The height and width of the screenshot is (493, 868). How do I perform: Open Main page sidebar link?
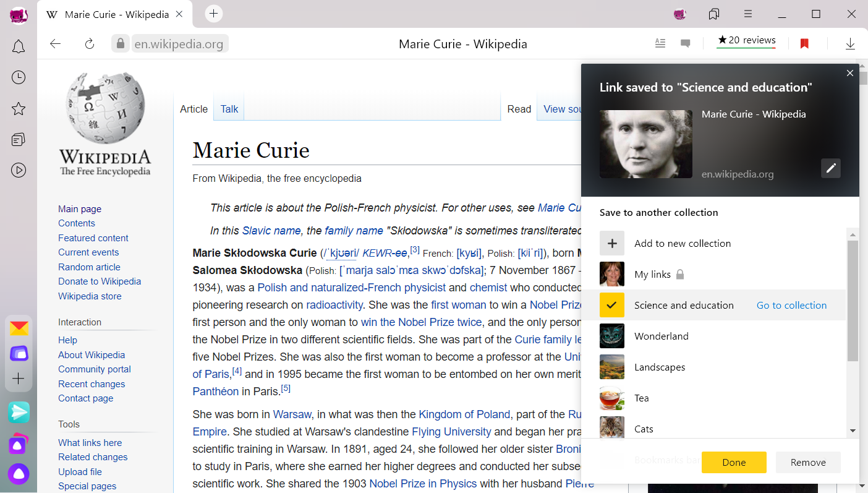pyautogui.click(x=80, y=209)
